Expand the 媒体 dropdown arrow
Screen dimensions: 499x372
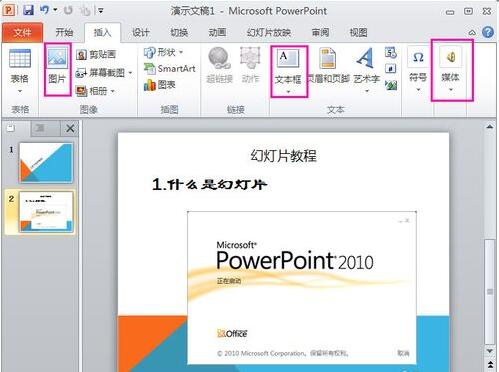(451, 90)
